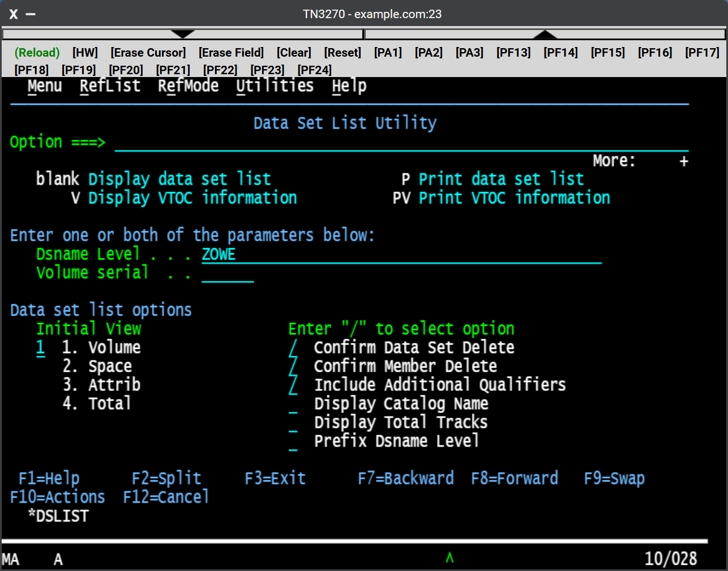This screenshot has height=571, width=728.
Task: Click F8=Forward to page ahead
Action: click(515, 478)
